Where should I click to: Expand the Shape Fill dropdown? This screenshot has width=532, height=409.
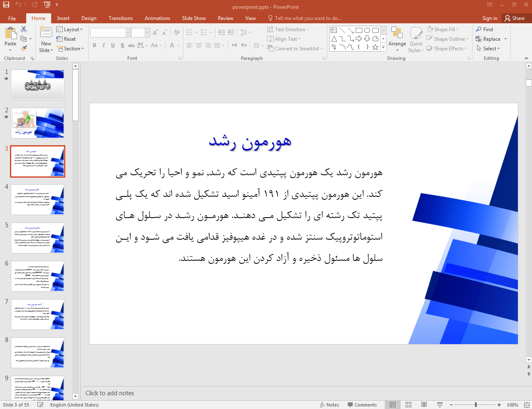click(x=443, y=30)
